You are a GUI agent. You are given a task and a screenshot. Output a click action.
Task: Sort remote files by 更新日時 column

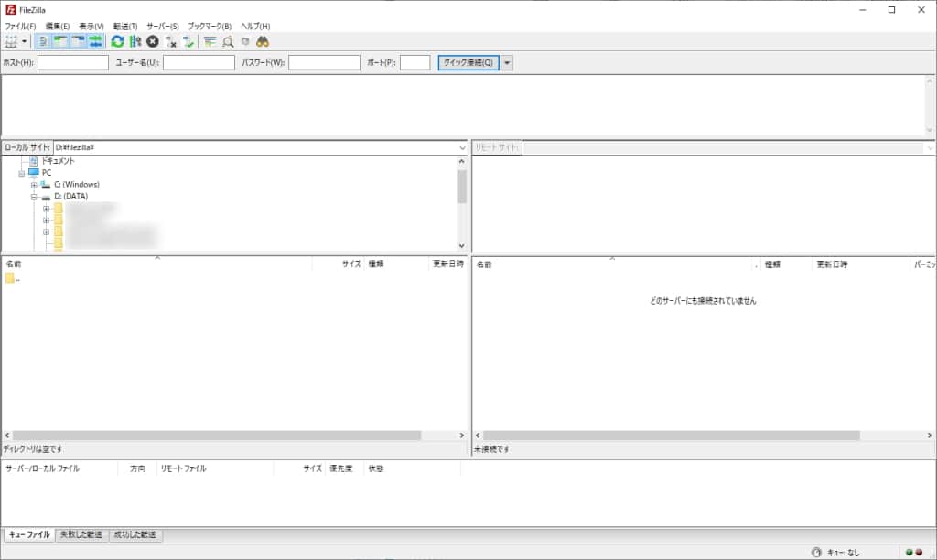(x=860, y=264)
